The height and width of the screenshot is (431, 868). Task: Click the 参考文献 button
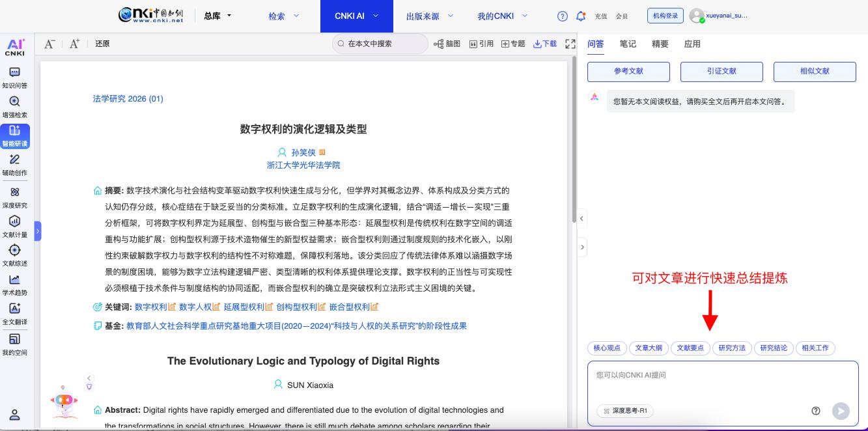[628, 71]
